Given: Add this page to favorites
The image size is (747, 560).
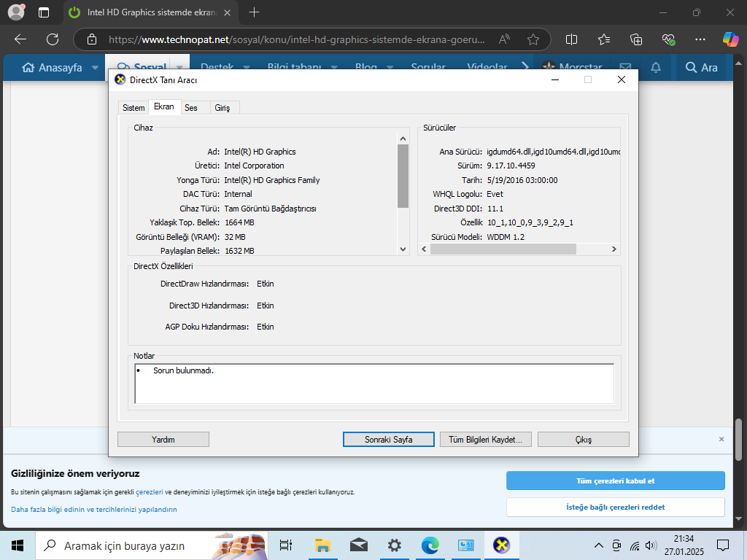Looking at the screenshot, I should point(533,39).
